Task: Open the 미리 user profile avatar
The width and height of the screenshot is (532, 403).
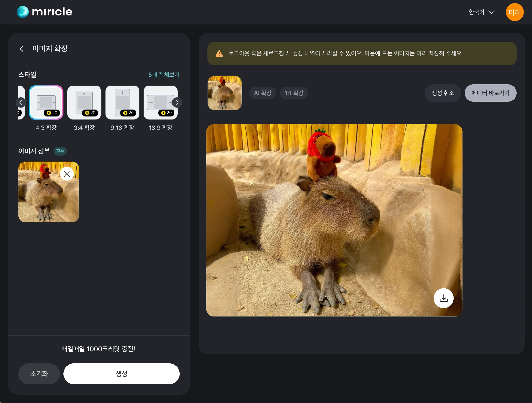Action: click(514, 12)
